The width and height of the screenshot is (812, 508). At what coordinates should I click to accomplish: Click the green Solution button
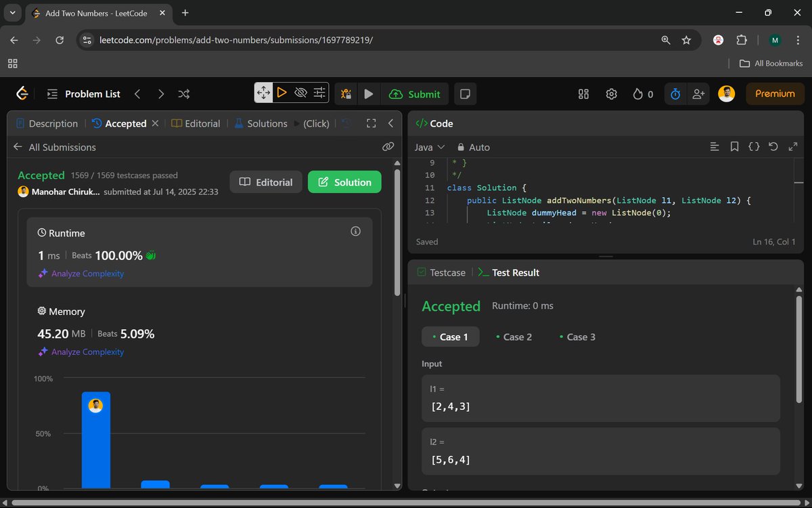tap(344, 182)
